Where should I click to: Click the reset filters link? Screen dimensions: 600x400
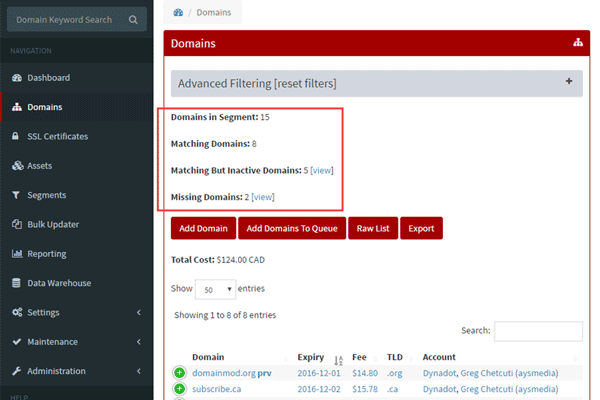click(299, 83)
